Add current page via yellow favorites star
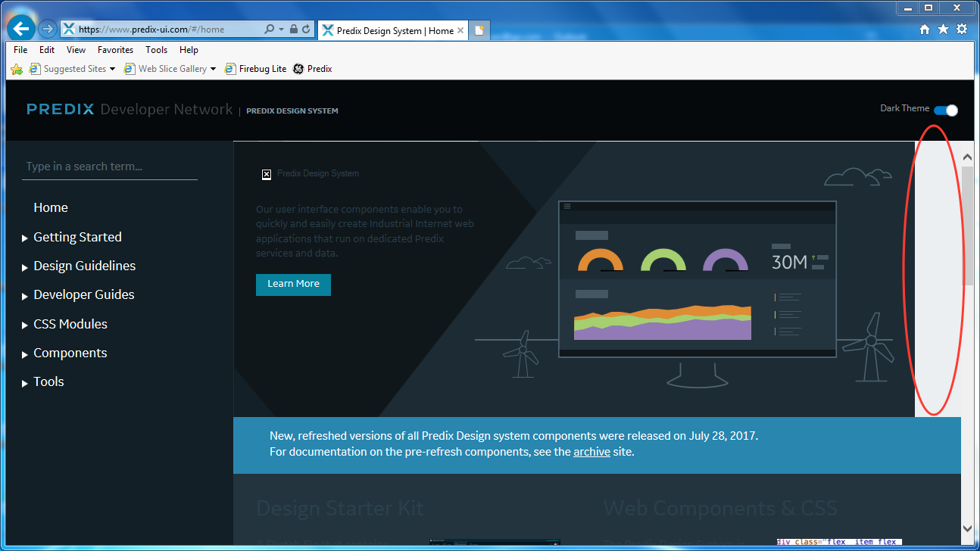This screenshot has height=551, width=980. tap(16, 68)
